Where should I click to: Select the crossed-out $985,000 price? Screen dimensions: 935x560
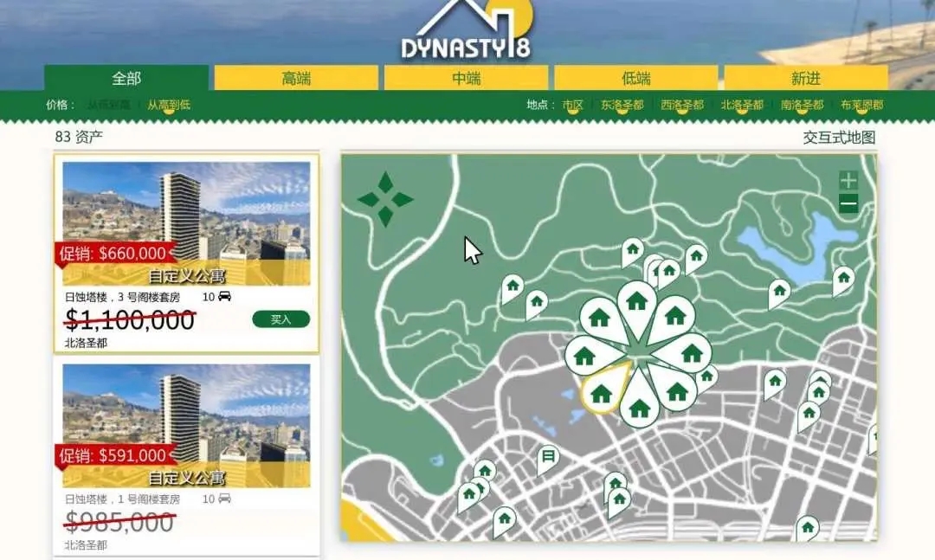coord(119,522)
